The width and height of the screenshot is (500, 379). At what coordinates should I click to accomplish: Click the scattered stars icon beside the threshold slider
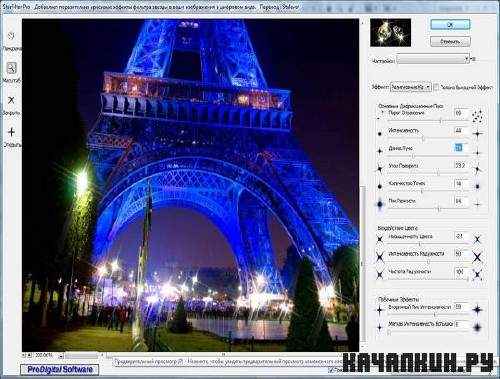(478, 116)
